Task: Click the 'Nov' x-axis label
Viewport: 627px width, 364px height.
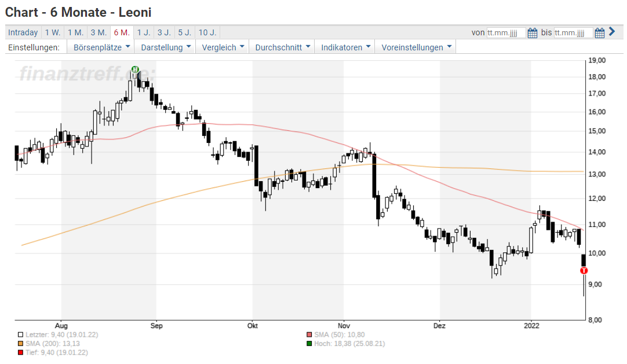Action: click(x=344, y=326)
